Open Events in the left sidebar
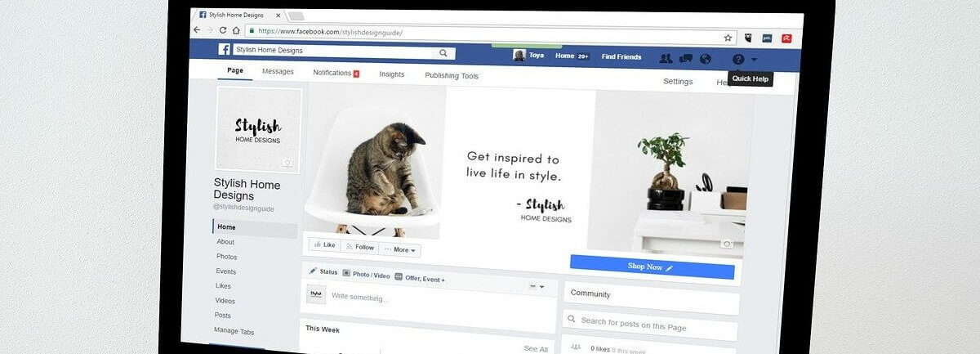The height and width of the screenshot is (354, 980). coord(226,271)
